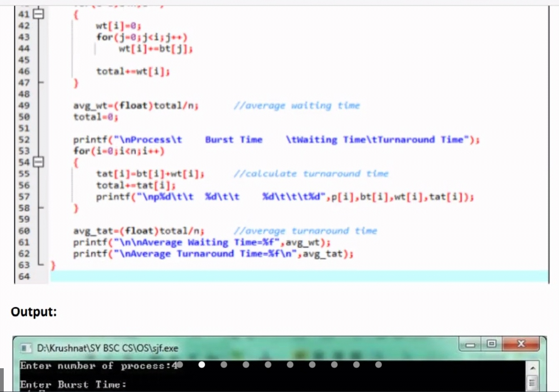
Task: Jump to the last slide indicator dot
Action: (379, 365)
